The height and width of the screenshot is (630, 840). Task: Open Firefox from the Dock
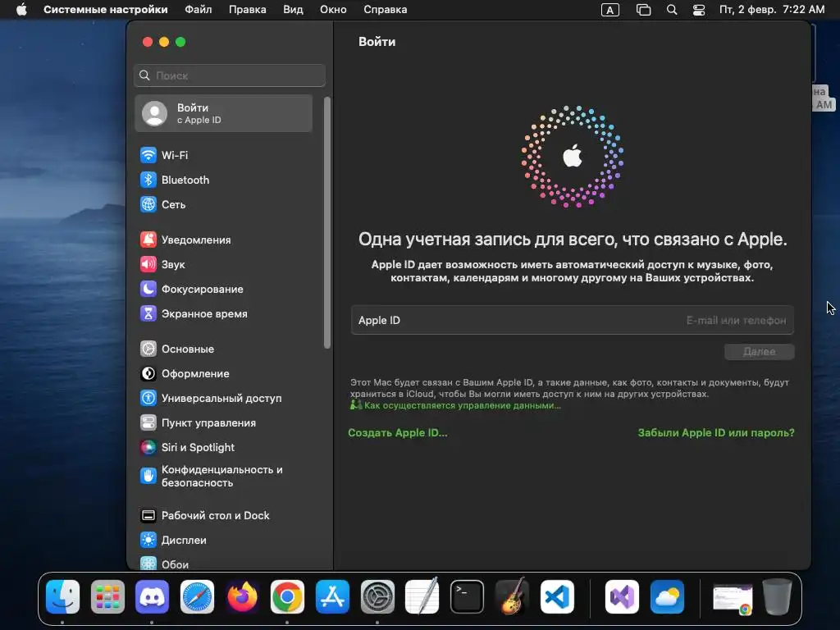242,597
